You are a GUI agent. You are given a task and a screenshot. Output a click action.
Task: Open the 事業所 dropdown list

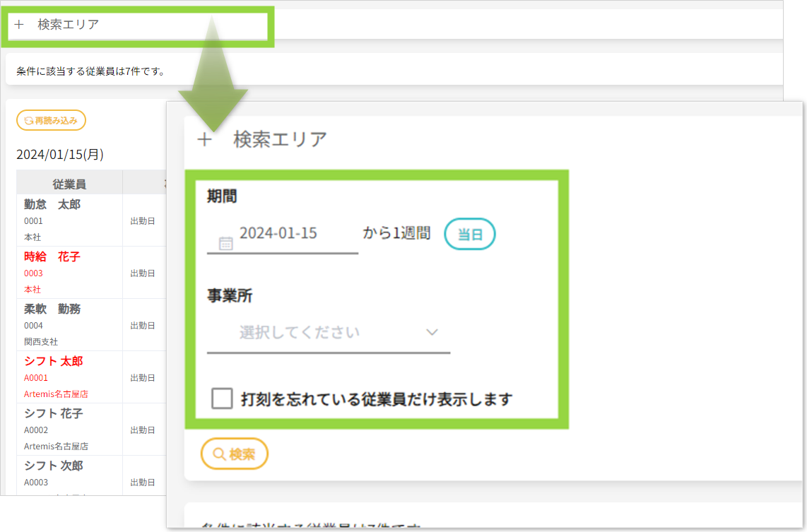[328, 332]
